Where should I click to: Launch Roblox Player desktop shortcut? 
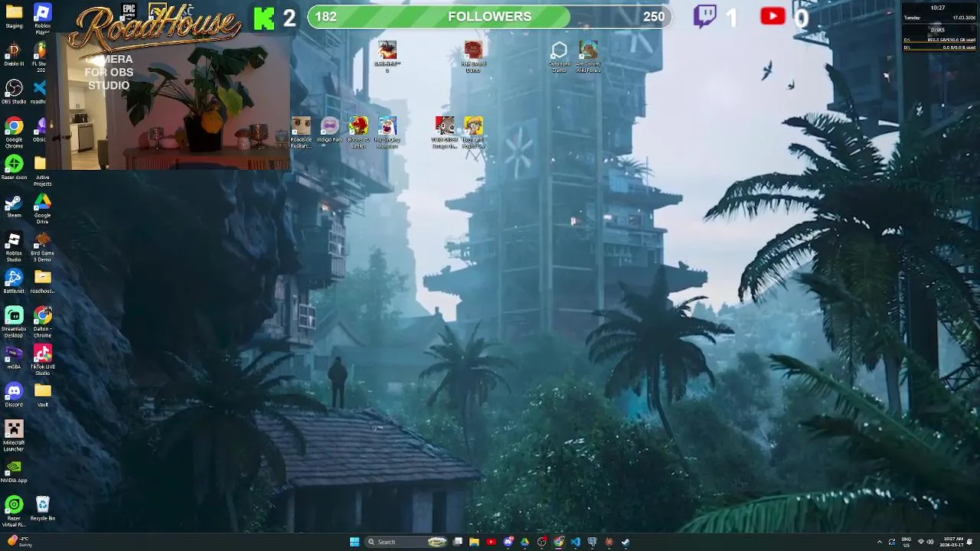pos(42,18)
